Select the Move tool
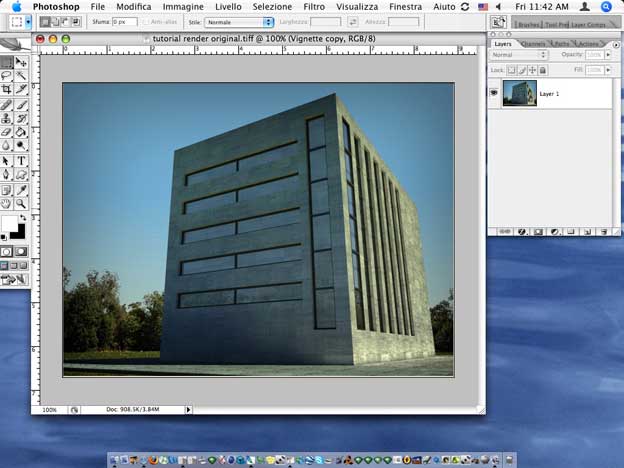 click(x=21, y=62)
